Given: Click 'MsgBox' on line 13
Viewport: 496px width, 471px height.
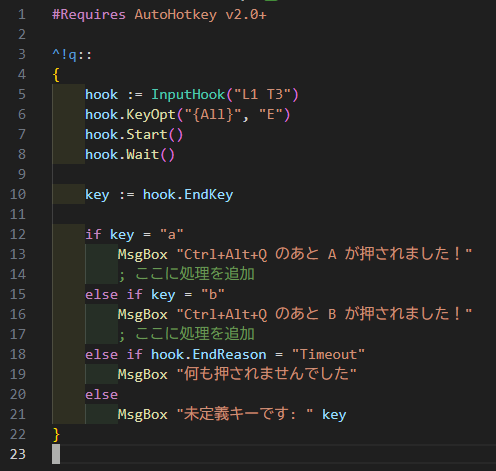Looking at the screenshot, I should point(143,255).
